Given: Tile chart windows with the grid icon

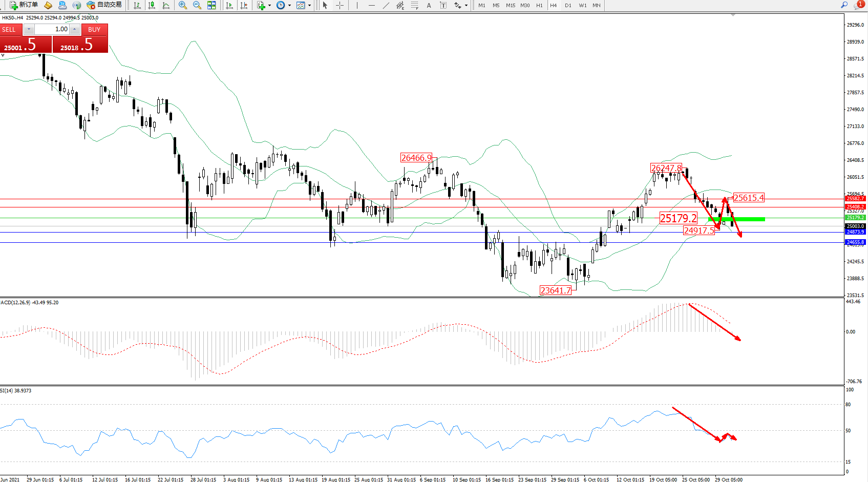Looking at the screenshot, I should click(x=211, y=5).
